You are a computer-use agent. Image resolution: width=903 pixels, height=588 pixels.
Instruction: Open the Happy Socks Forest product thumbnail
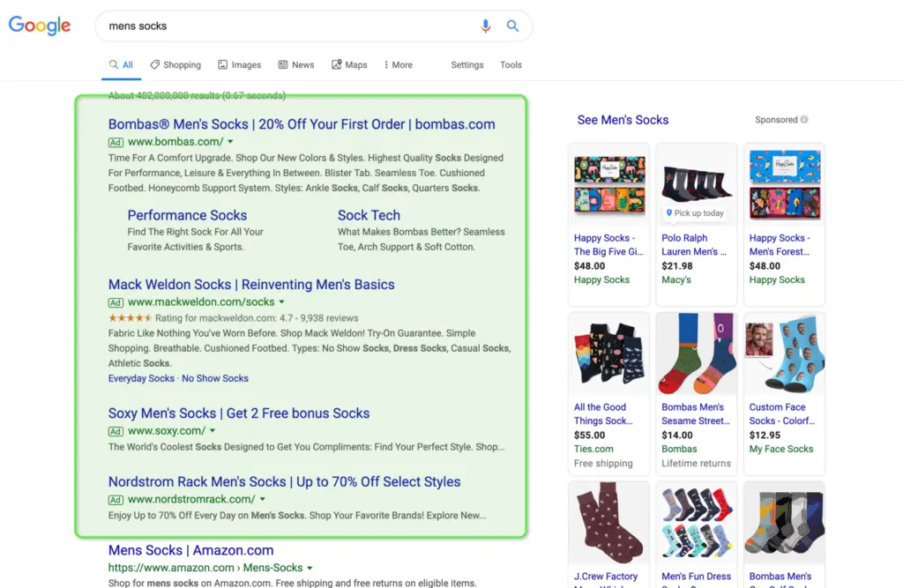pyautogui.click(x=784, y=182)
